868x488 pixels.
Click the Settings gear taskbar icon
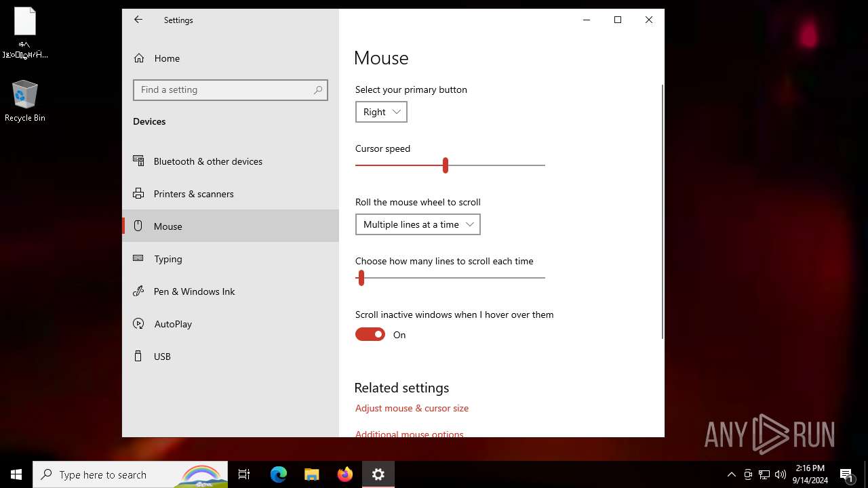[x=378, y=474]
